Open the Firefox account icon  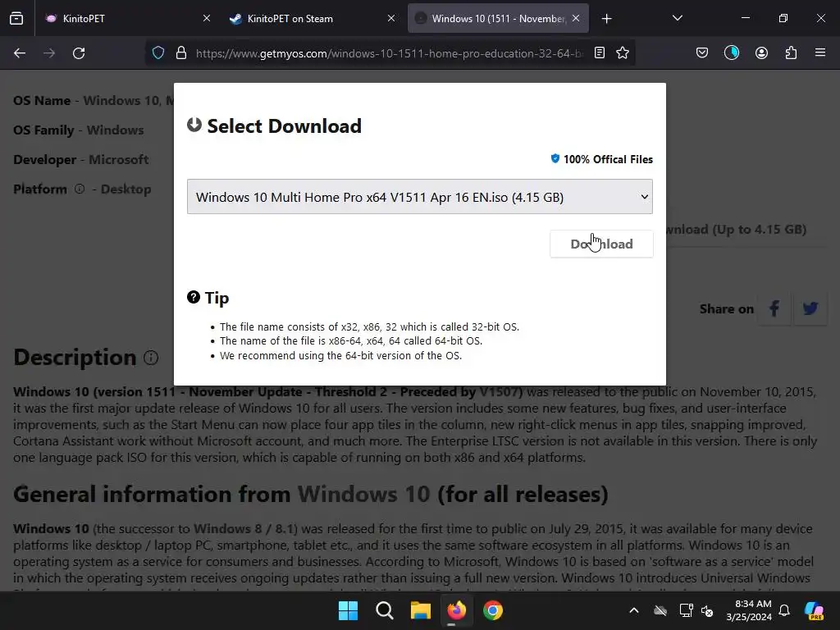click(761, 53)
